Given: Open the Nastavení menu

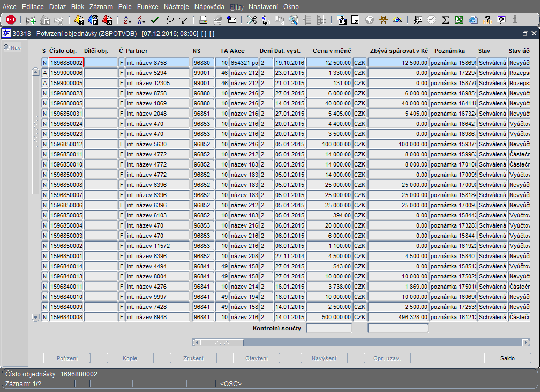Looking at the screenshot, I should pos(263,7).
